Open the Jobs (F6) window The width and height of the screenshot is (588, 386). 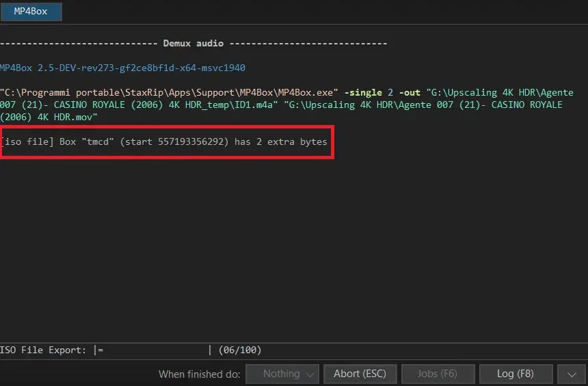coord(438,374)
